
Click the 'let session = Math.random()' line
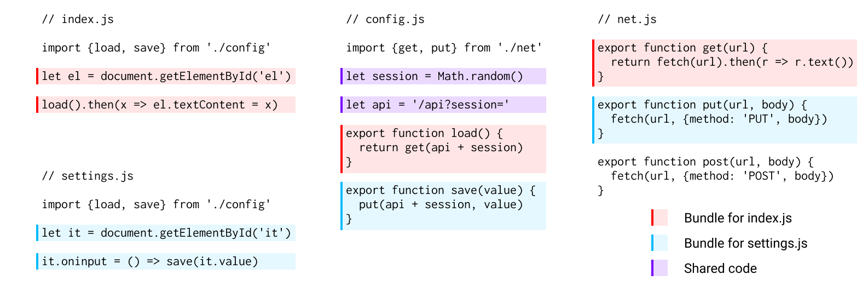point(443,76)
